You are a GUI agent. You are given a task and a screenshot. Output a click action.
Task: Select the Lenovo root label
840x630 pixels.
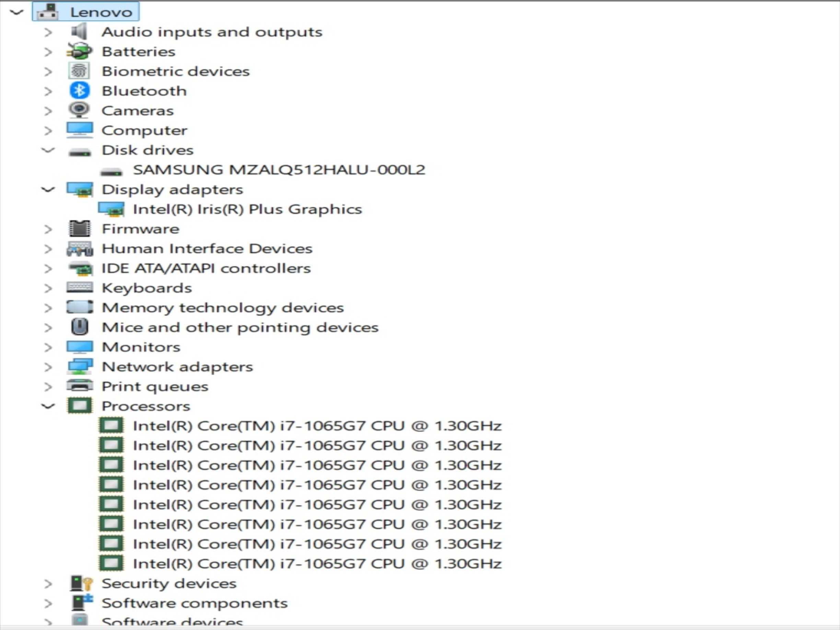101,12
